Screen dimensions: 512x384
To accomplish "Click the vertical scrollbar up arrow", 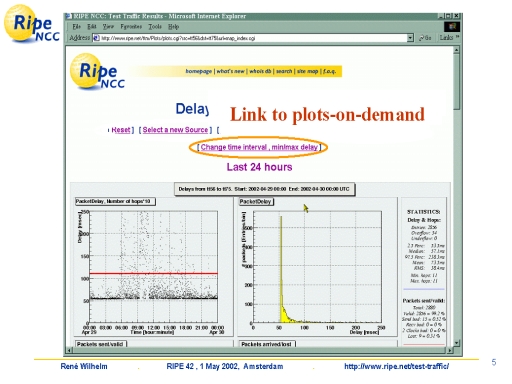I will [x=456, y=50].
